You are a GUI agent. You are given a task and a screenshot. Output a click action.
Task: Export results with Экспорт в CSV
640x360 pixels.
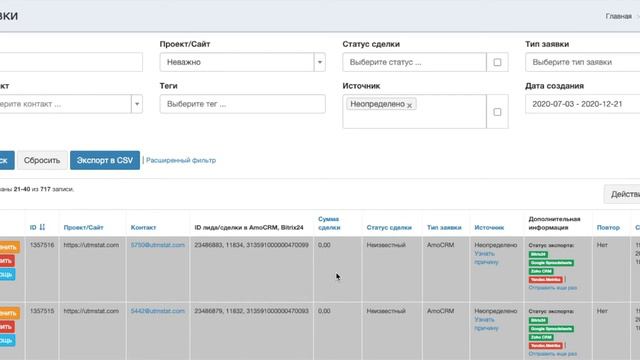click(105, 160)
